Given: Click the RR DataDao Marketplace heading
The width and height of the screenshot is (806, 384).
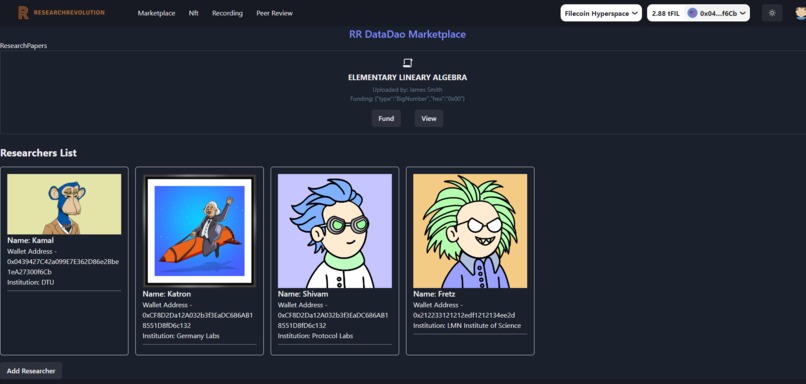Looking at the screenshot, I should (407, 34).
